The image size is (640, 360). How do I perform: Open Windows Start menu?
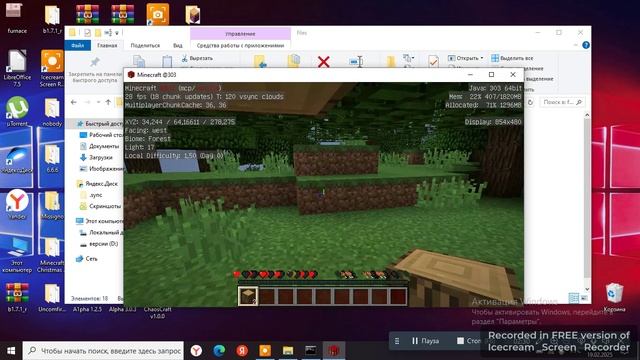[x=11, y=351]
